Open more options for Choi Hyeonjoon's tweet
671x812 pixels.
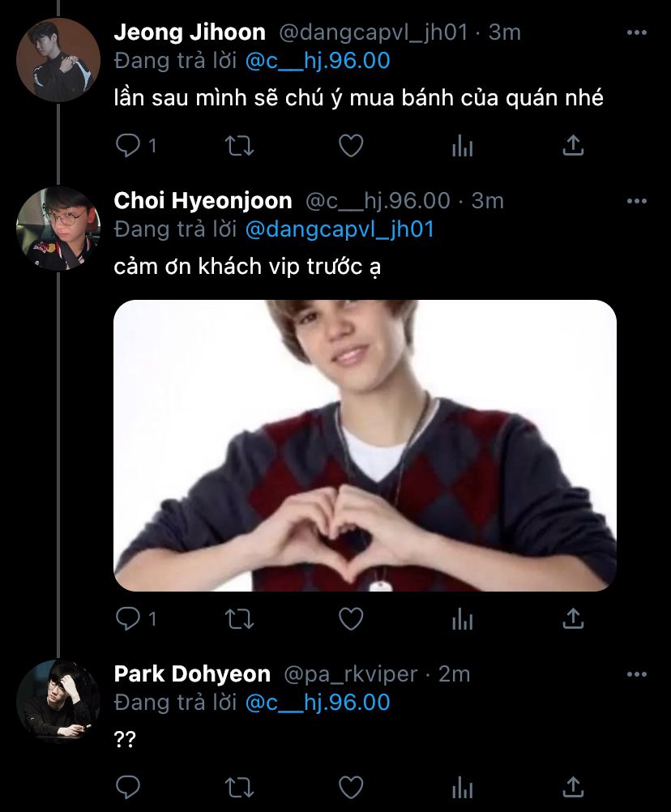pyautogui.click(x=638, y=201)
